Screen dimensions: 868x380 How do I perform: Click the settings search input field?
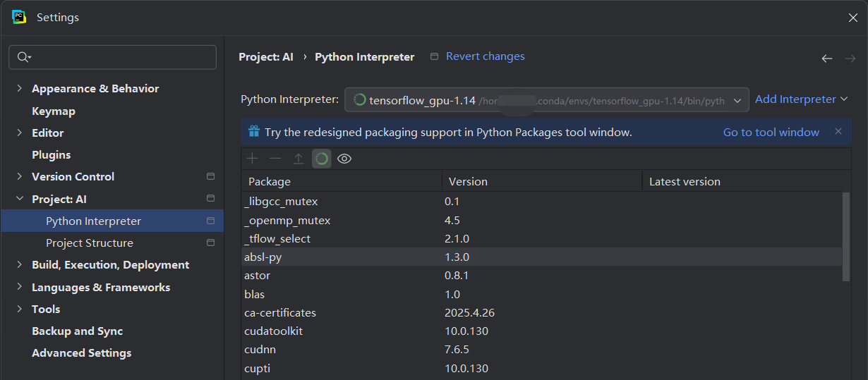[x=120, y=57]
